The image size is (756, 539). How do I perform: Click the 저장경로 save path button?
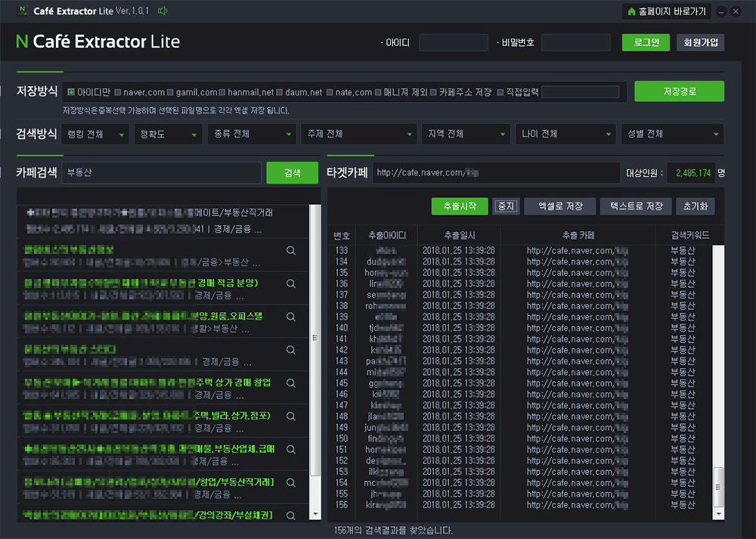click(680, 91)
